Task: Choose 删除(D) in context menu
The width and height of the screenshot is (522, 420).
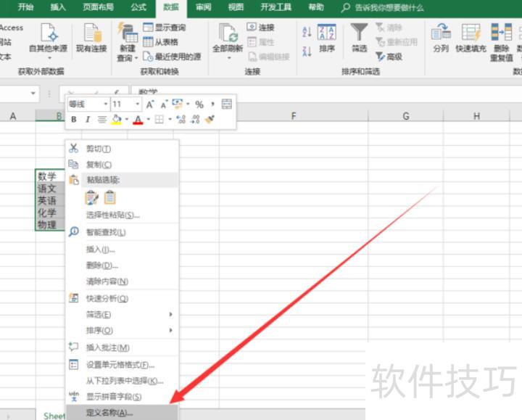Action: 123,265
